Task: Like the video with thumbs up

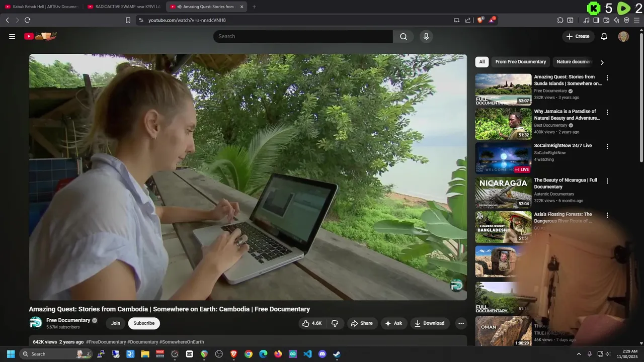Action: [x=312, y=323]
